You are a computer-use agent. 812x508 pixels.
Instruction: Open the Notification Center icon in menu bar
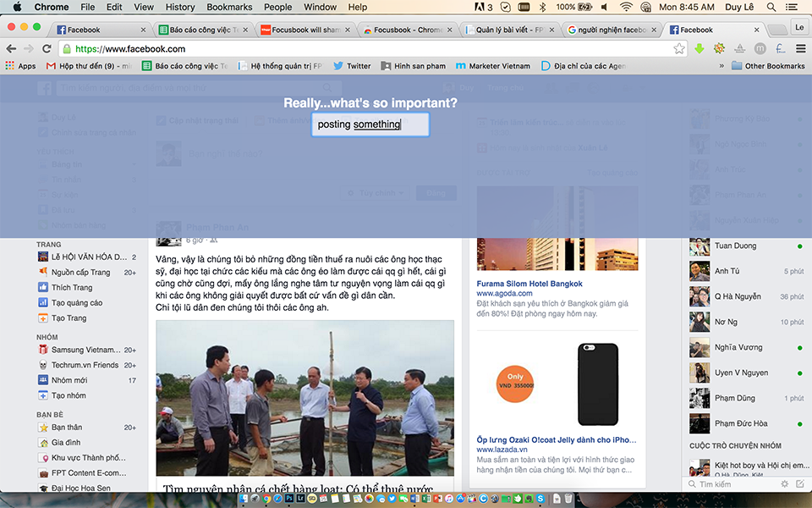pyautogui.click(x=792, y=7)
